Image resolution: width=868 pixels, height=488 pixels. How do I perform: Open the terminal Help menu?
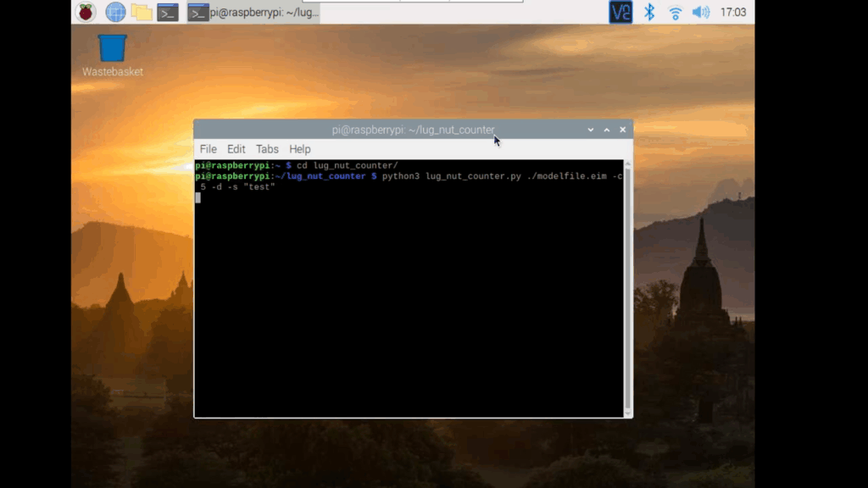tap(300, 149)
